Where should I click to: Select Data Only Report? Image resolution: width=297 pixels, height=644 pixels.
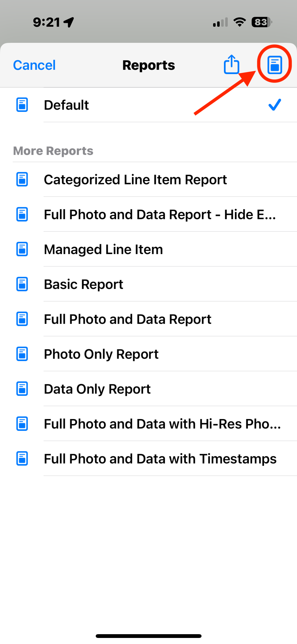click(148, 389)
